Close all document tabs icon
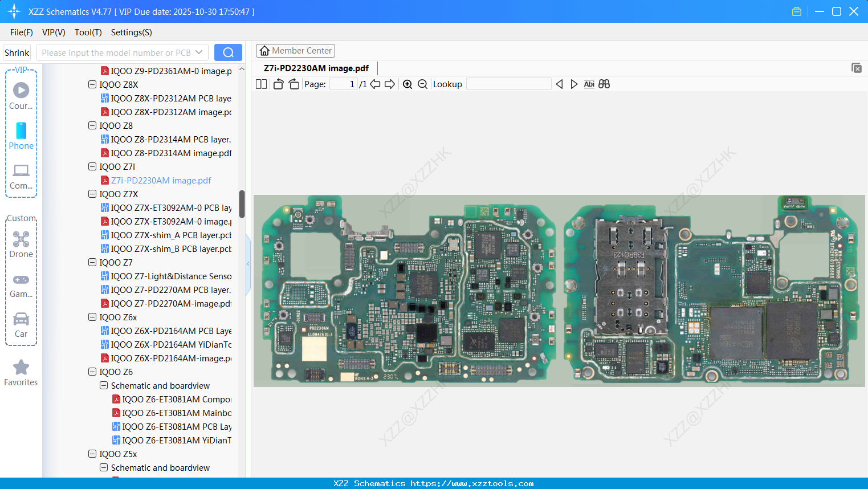Screen dimensions: 868x489 pyautogui.click(x=856, y=68)
